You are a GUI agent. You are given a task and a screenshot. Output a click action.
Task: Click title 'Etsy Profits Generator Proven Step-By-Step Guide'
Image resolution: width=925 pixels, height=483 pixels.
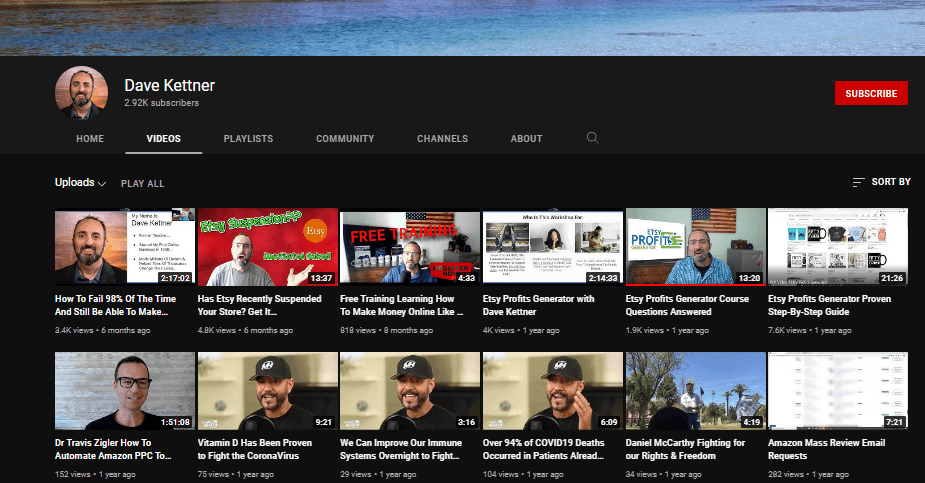(829, 305)
